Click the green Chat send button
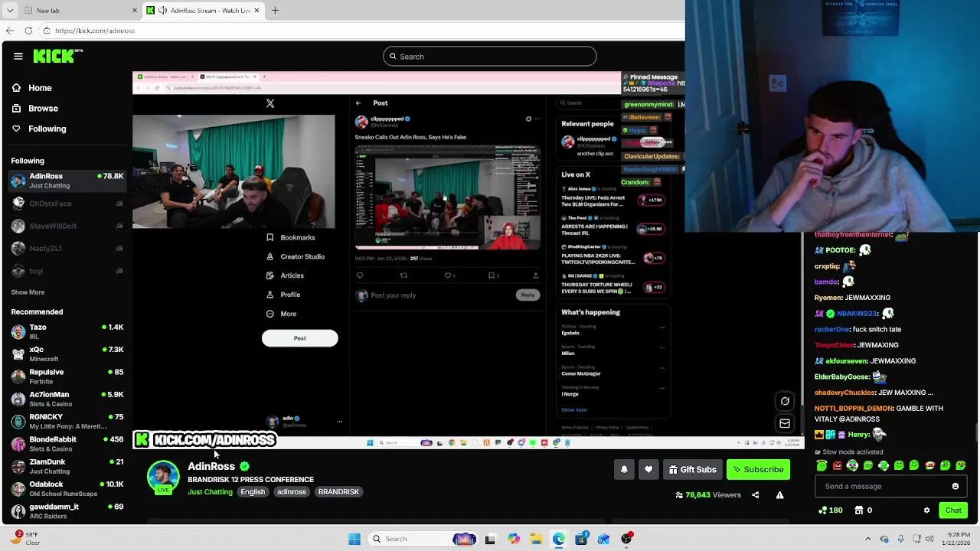 pyautogui.click(x=953, y=510)
